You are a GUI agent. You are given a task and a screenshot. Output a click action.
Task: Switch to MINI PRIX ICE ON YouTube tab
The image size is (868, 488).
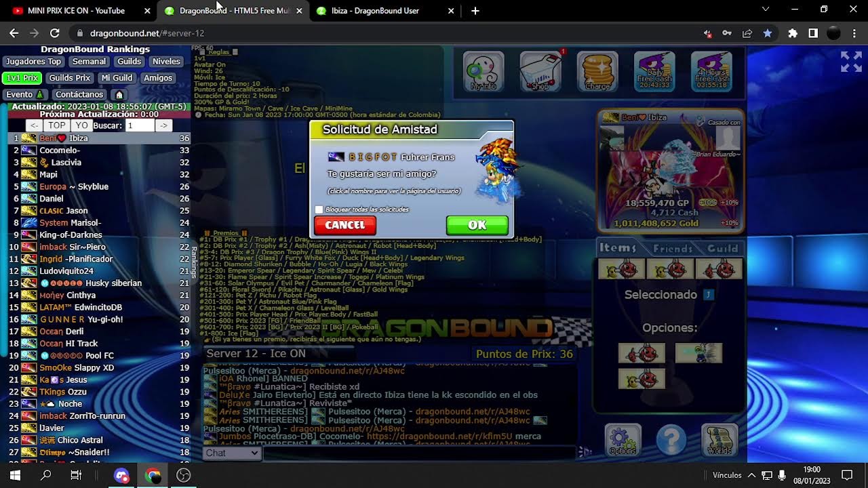(79, 10)
